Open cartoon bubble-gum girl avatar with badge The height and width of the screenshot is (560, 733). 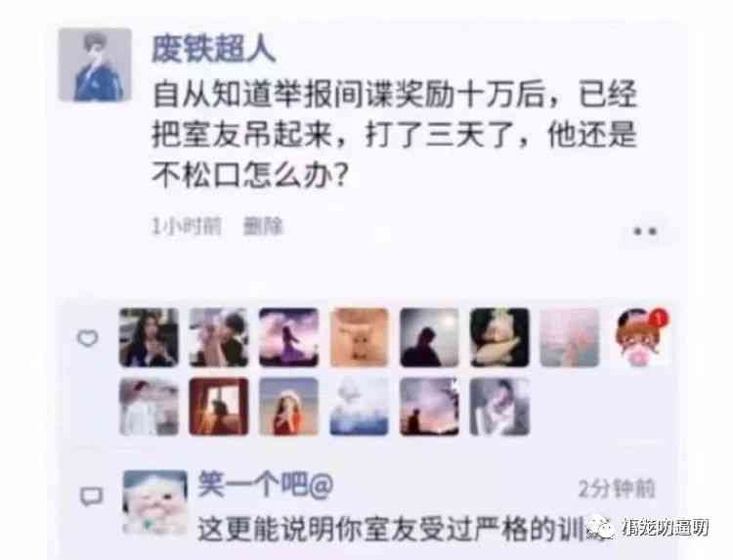click(640, 337)
